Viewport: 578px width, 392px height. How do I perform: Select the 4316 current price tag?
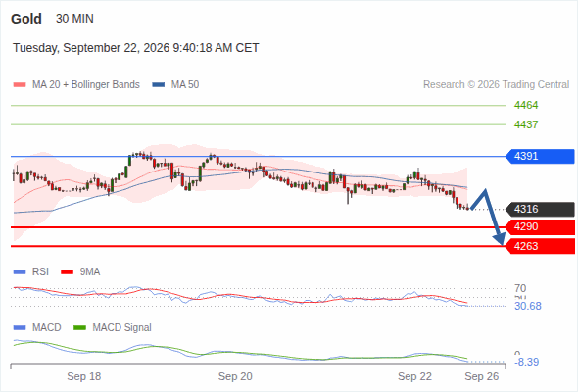tap(540, 209)
